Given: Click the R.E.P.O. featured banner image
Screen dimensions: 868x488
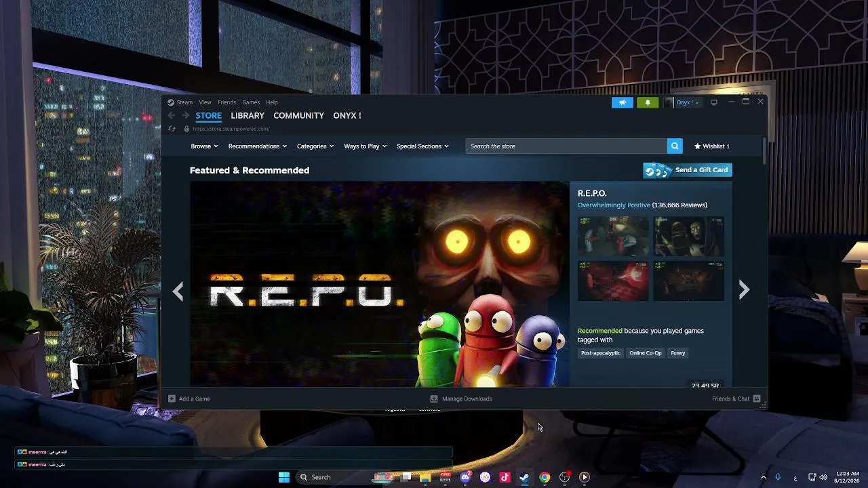Looking at the screenshot, I should coord(380,285).
